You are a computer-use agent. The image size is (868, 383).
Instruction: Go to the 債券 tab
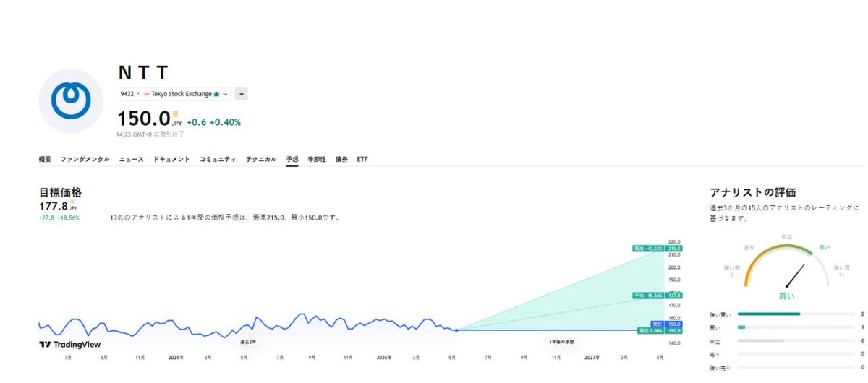click(342, 159)
